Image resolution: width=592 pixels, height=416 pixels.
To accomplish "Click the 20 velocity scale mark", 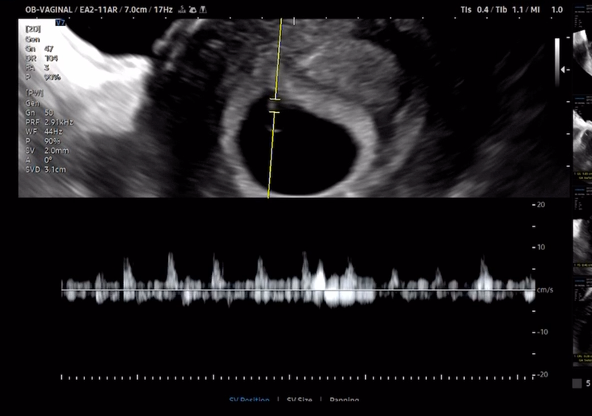I will [x=541, y=205].
